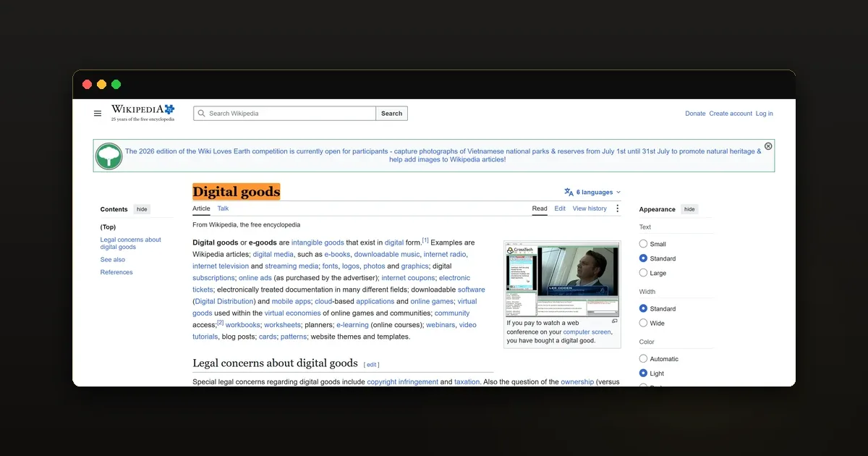Open the virtual economies link
The image size is (868, 456).
pos(292,313)
